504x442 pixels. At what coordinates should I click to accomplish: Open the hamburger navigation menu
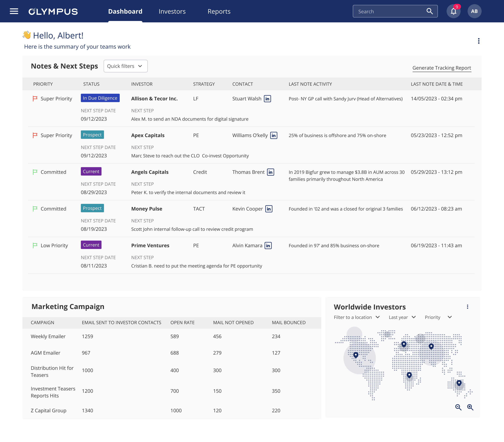click(x=14, y=11)
